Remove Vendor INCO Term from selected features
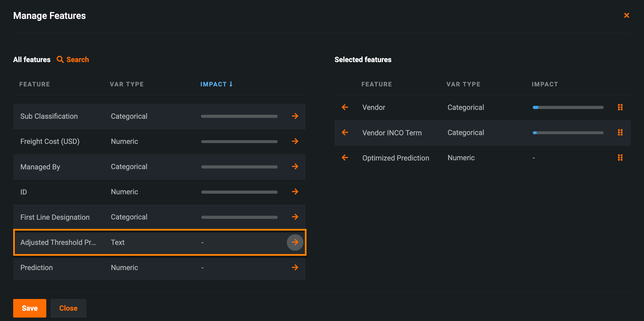 [x=345, y=132]
